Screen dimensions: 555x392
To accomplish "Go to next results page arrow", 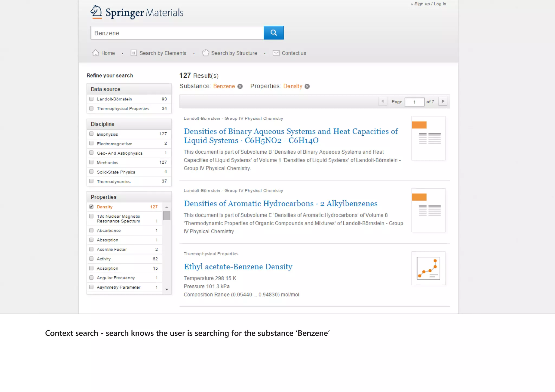I will (x=443, y=102).
